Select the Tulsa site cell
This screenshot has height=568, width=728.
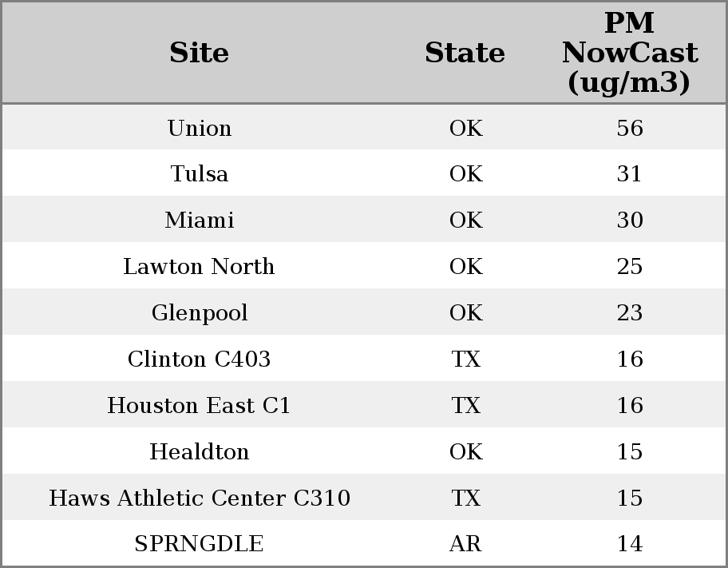click(x=200, y=174)
